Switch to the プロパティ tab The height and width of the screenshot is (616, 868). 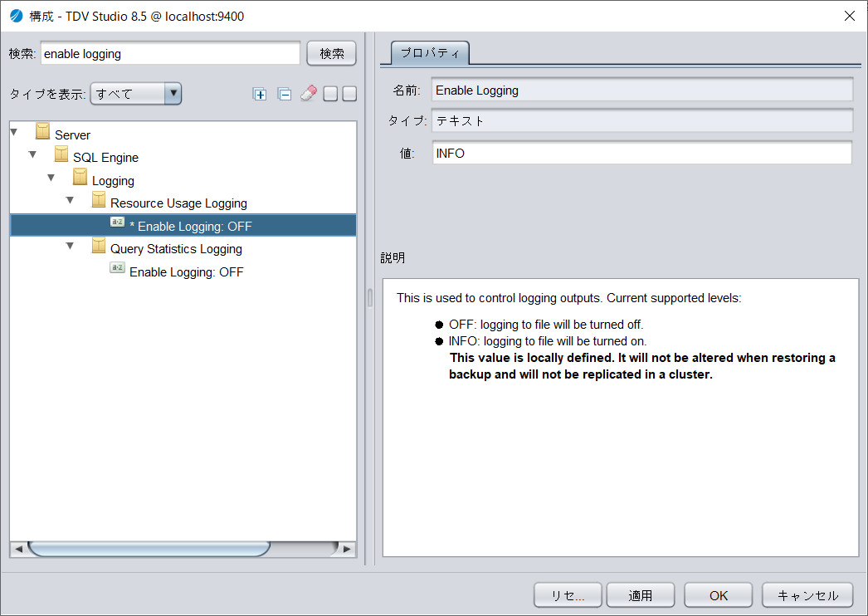point(430,53)
